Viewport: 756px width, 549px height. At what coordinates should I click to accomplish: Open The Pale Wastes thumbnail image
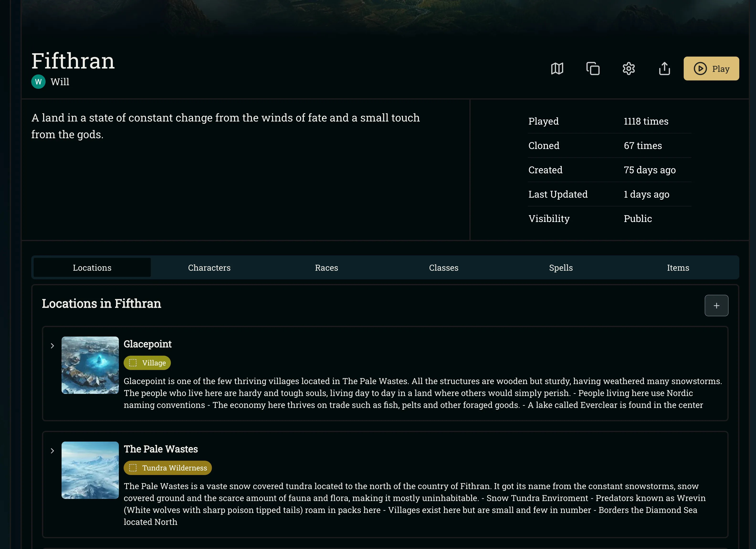pyautogui.click(x=90, y=470)
